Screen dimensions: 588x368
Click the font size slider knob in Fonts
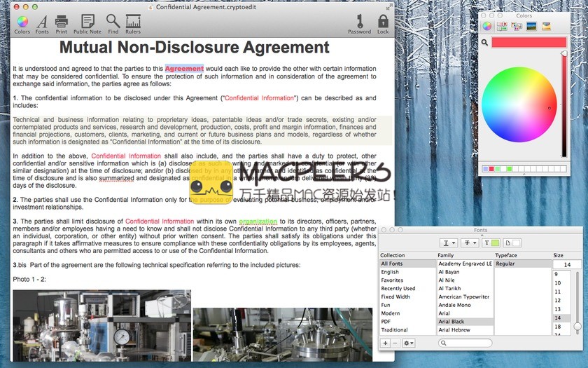click(x=577, y=327)
